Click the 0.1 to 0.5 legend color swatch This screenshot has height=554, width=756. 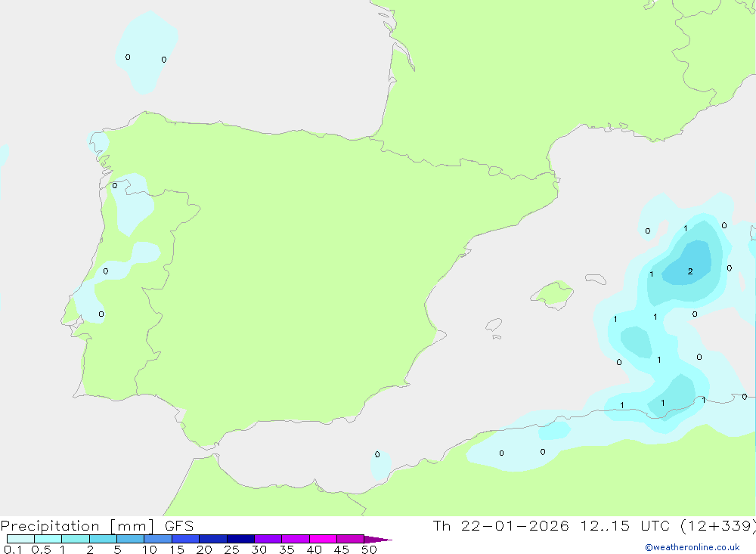point(20,539)
